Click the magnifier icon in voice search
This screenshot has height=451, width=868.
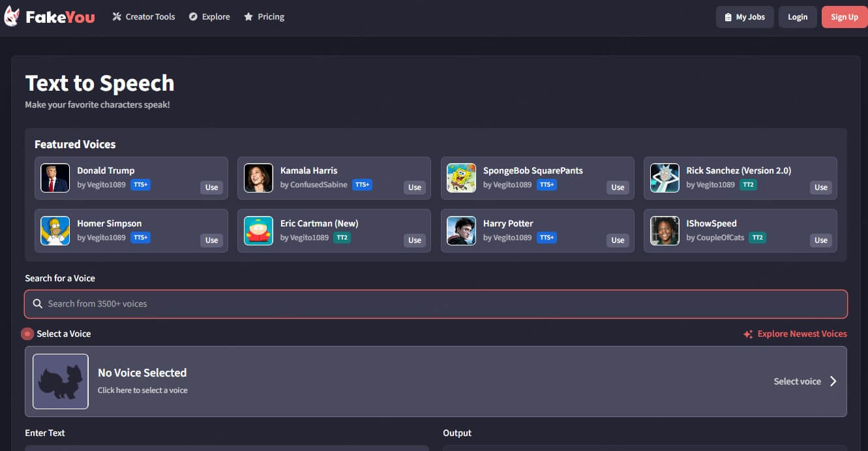click(x=38, y=303)
